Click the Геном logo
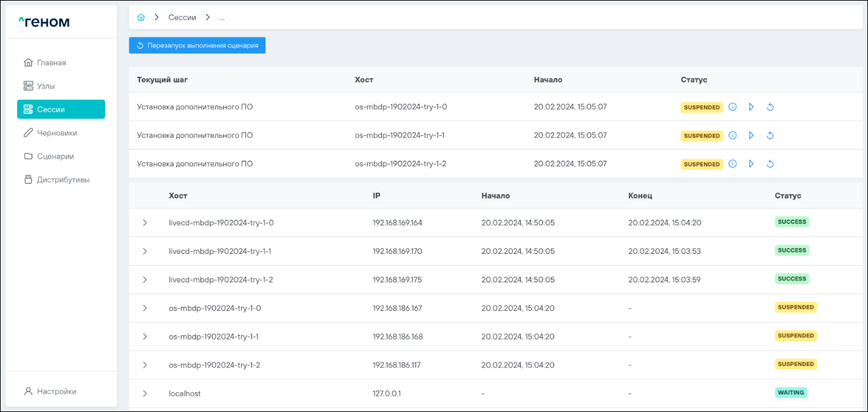The width and height of the screenshot is (868, 412). (x=44, y=22)
